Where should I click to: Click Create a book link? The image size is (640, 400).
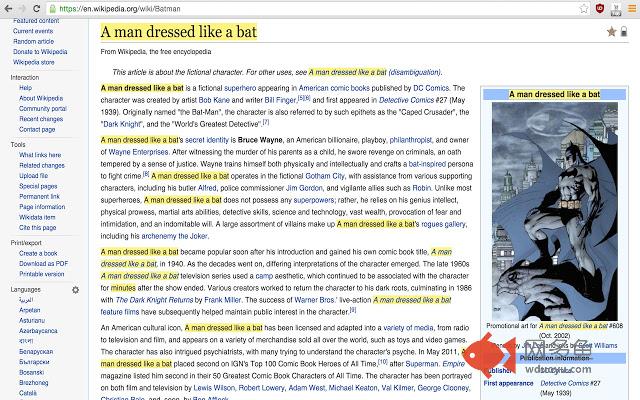pos(38,253)
